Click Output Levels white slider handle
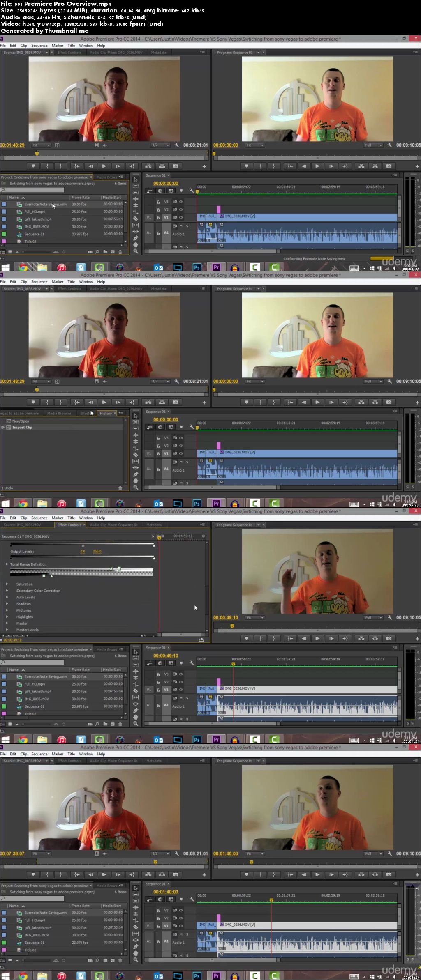 (154, 558)
